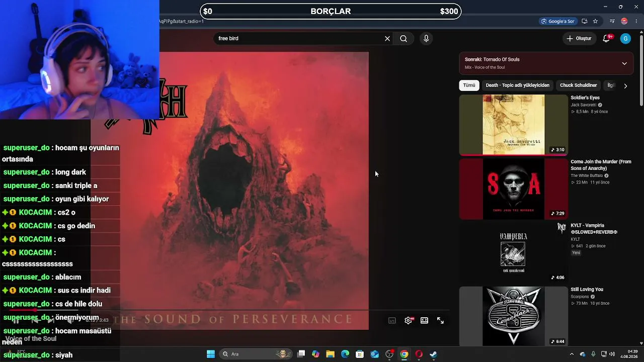The width and height of the screenshot is (644, 362).
Task: Open Outlook from the taskbar
Action: (x=374, y=354)
